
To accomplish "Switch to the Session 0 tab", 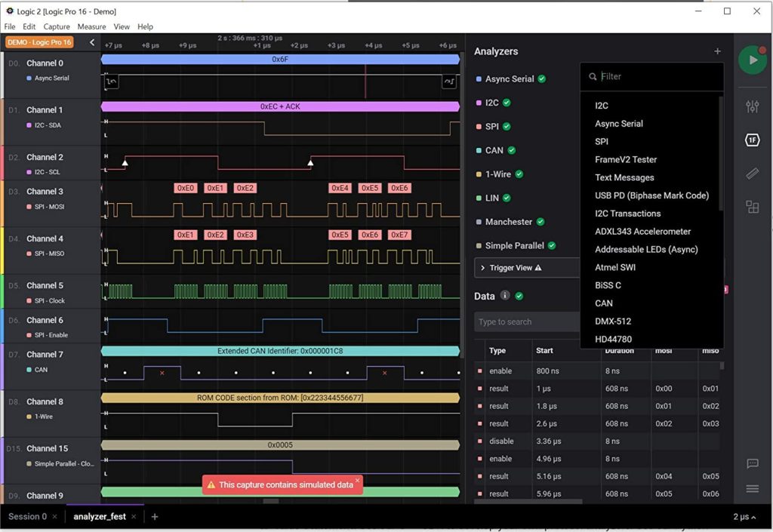I will (x=28, y=517).
